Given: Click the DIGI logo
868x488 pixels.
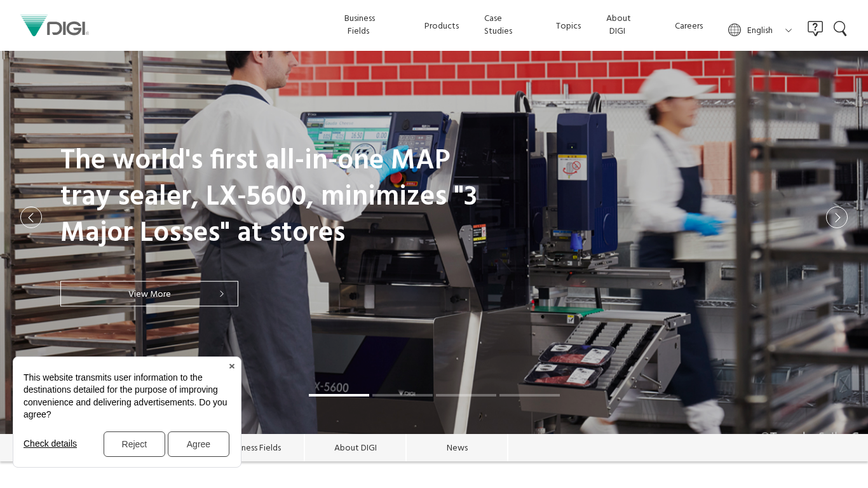Looking at the screenshot, I should click(55, 25).
